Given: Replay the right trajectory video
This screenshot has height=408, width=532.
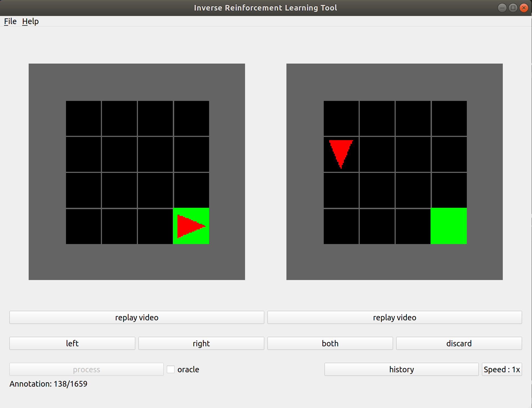Looking at the screenshot, I should [394, 317].
